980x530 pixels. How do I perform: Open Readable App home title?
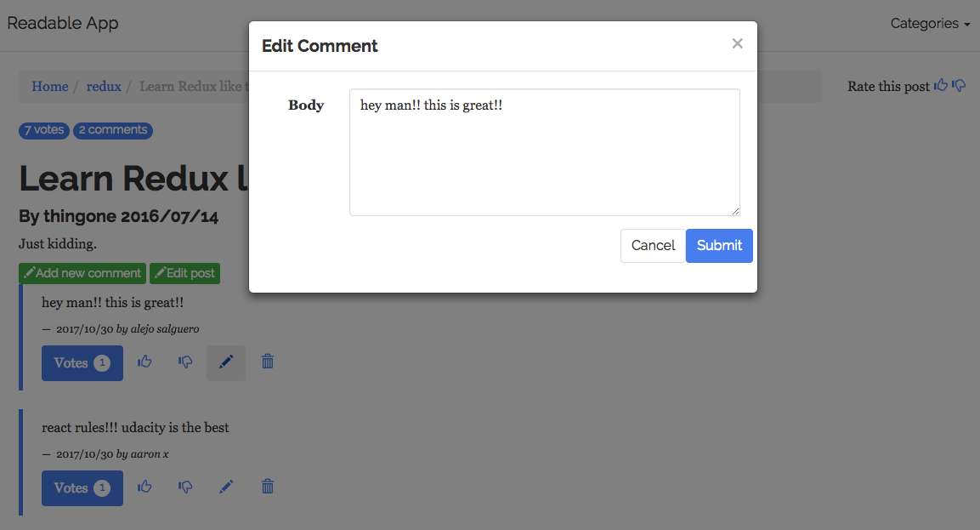pyautogui.click(x=63, y=23)
